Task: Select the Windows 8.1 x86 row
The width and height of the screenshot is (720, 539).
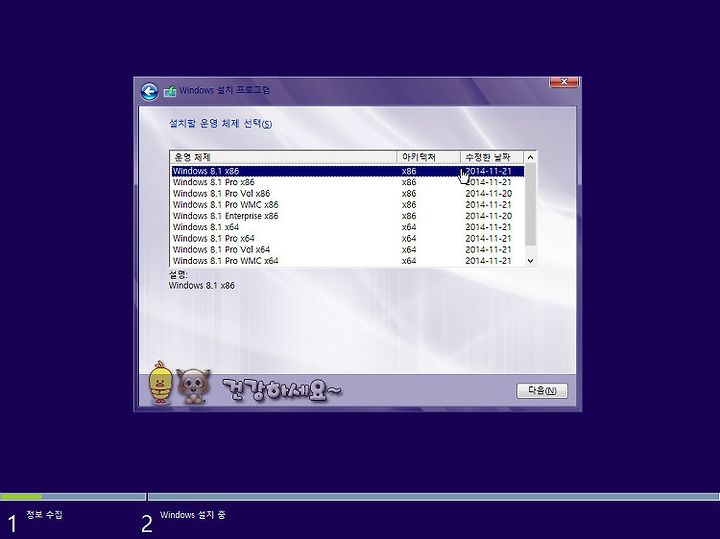Action: coord(348,171)
